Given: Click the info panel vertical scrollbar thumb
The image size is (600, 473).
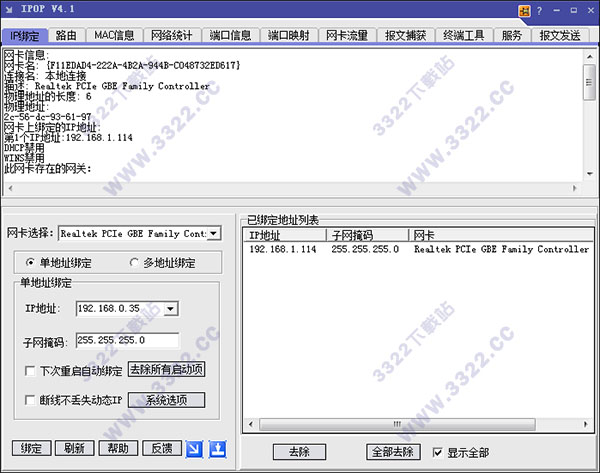Looking at the screenshot, I should (589, 82).
